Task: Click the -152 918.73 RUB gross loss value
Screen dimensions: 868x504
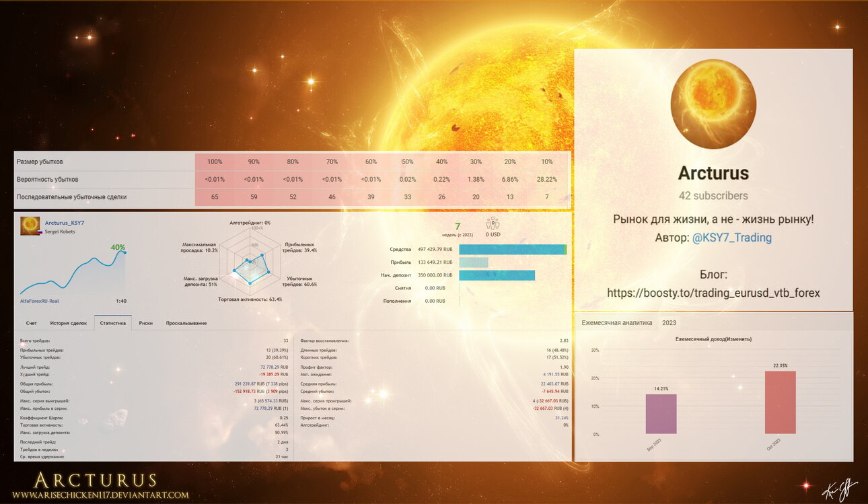Action: 261,391
